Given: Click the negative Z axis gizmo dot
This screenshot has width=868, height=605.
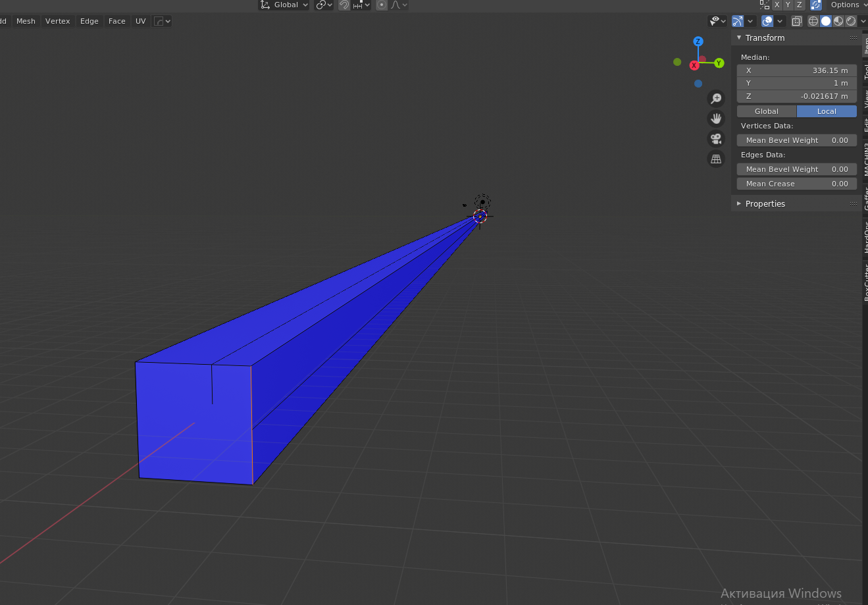Looking at the screenshot, I should pyautogui.click(x=698, y=84).
